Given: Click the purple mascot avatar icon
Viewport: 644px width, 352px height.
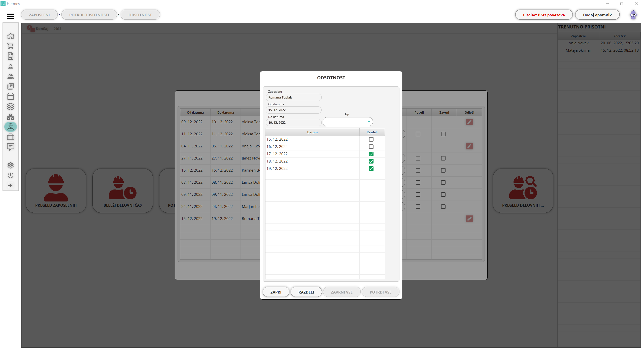Looking at the screenshot, I should tap(633, 15).
